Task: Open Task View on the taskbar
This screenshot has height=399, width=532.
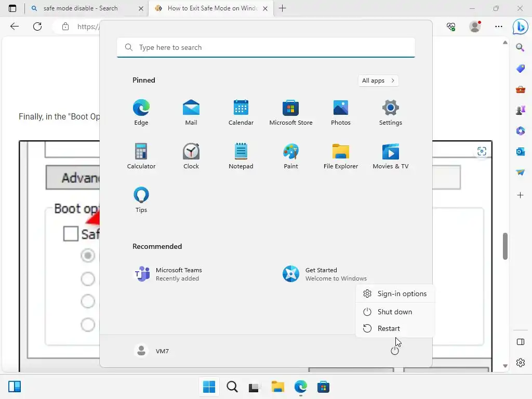Action: click(255, 387)
